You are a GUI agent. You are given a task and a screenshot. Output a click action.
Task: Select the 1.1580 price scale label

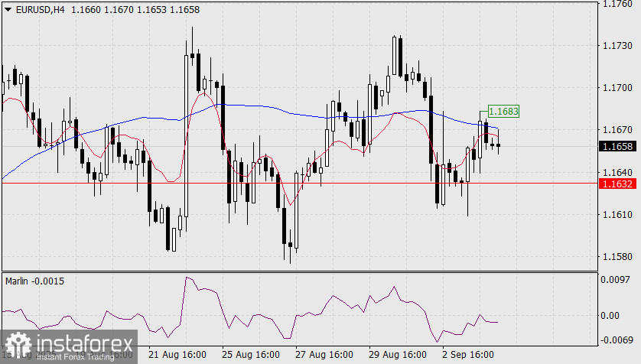[617, 256]
